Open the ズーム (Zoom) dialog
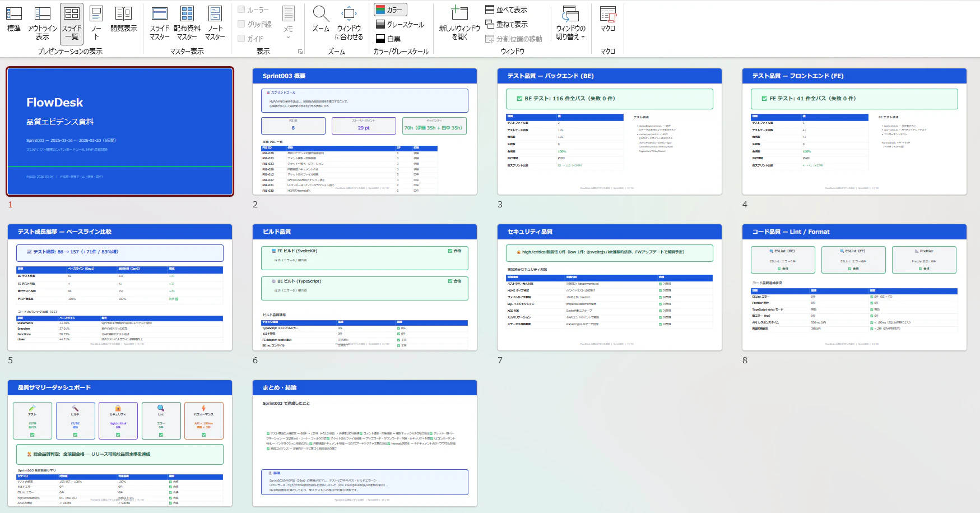This screenshot has height=513, width=980. pos(321,20)
